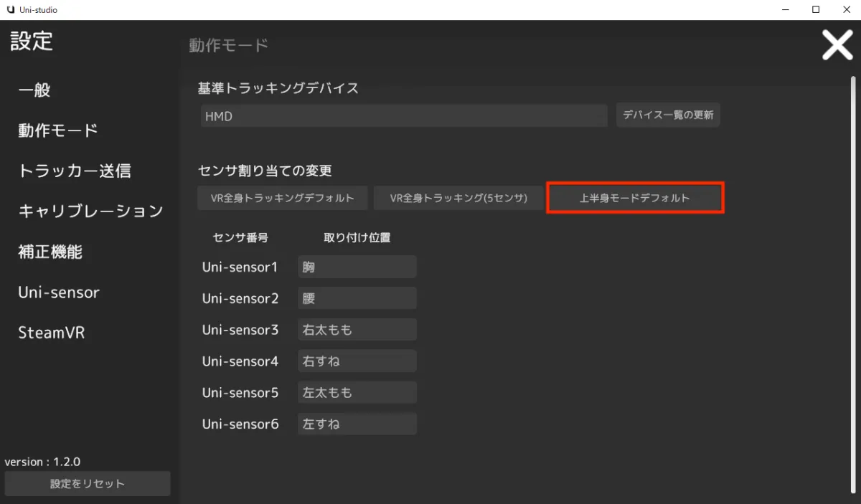The height and width of the screenshot is (504, 861).
Task: Open the SteamVR settings page
Action: pyautogui.click(x=51, y=332)
